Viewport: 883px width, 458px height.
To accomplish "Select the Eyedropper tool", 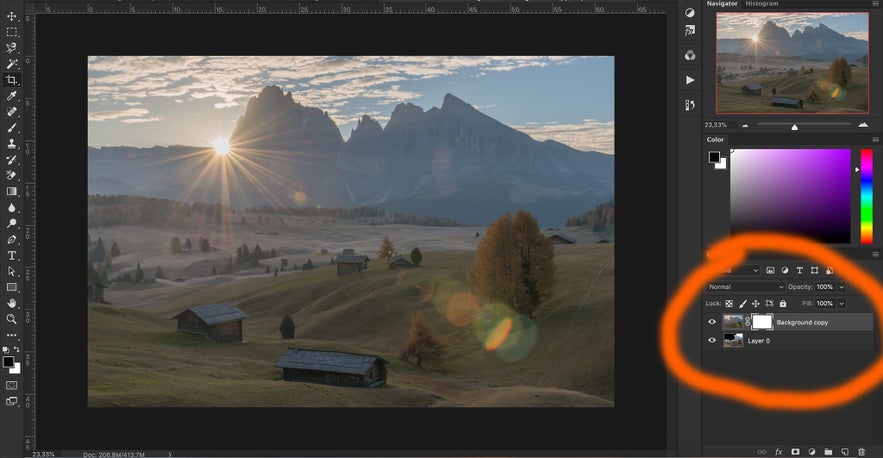I will coord(11,96).
